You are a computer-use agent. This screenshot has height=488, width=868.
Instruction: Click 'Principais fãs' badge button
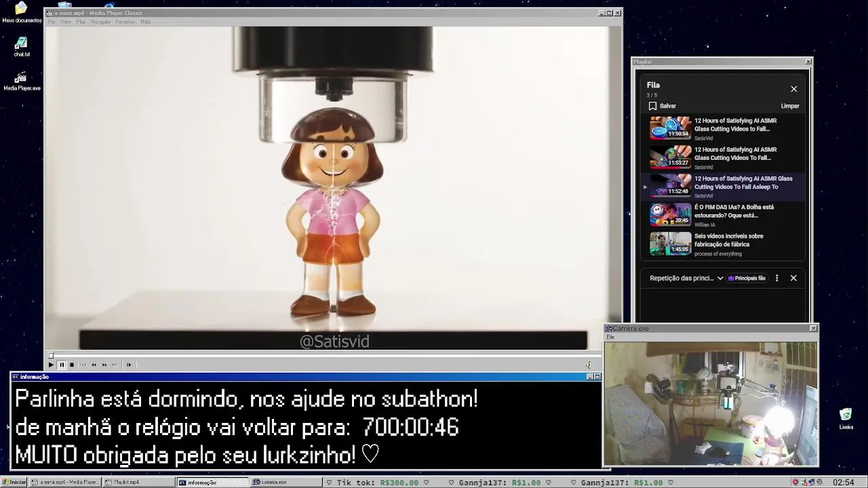(747, 278)
